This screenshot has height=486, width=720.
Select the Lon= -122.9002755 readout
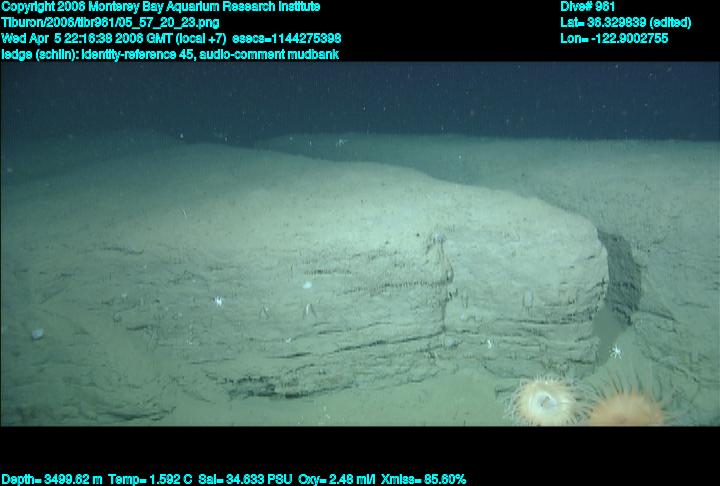tap(614, 39)
